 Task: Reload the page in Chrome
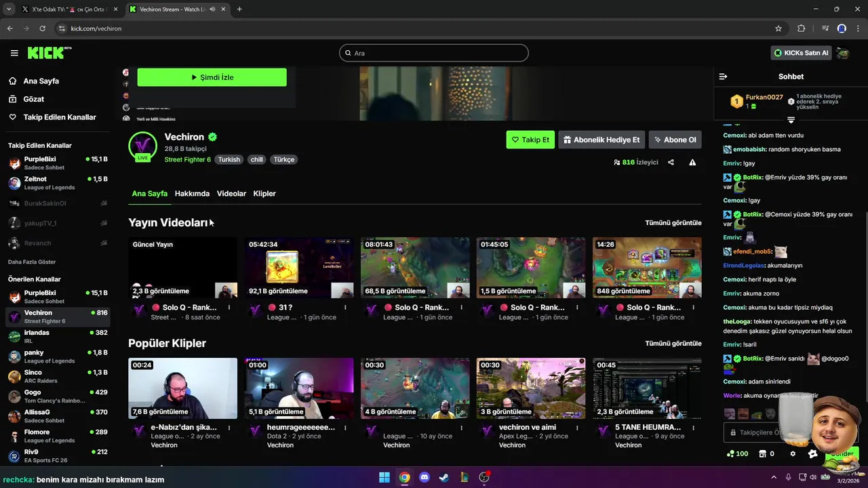pos(42,28)
